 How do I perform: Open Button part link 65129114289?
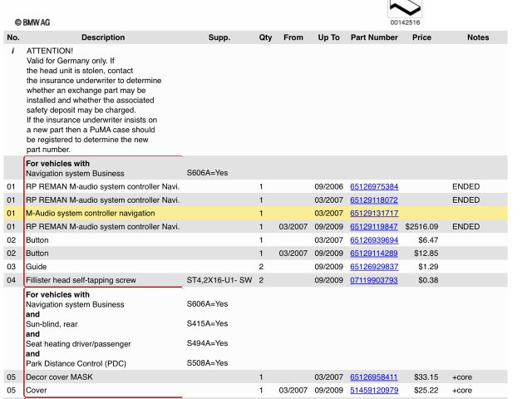click(374, 254)
